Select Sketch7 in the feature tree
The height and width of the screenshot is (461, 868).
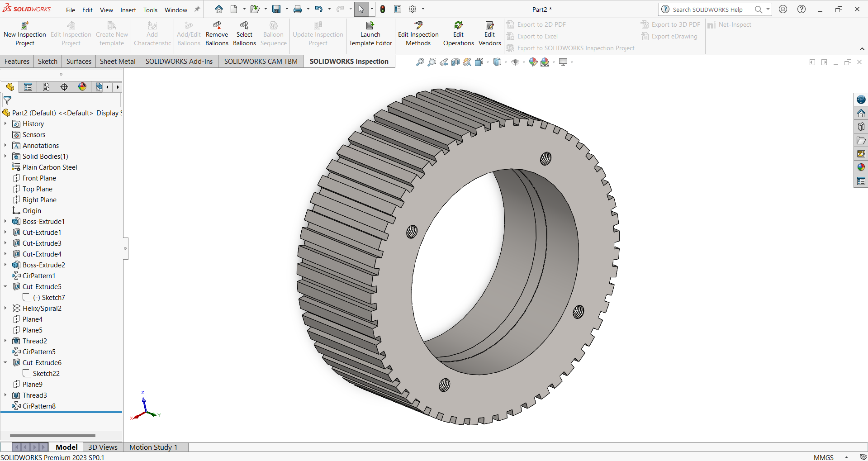[x=53, y=297]
